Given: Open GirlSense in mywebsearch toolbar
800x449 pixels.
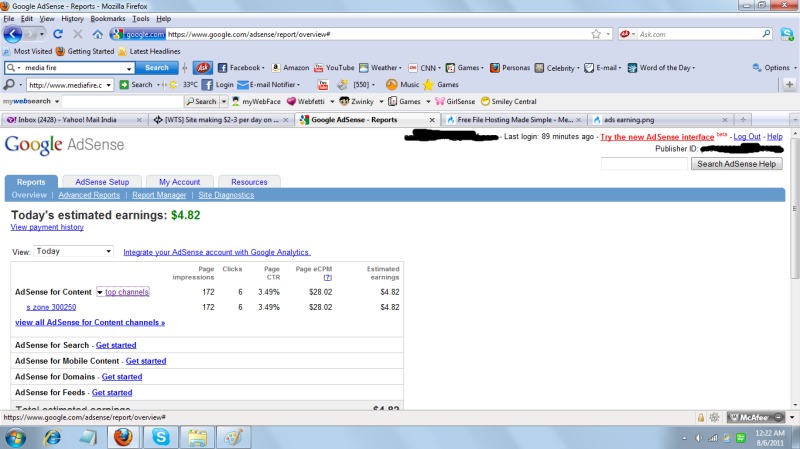Looking at the screenshot, I should tap(455, 102).
